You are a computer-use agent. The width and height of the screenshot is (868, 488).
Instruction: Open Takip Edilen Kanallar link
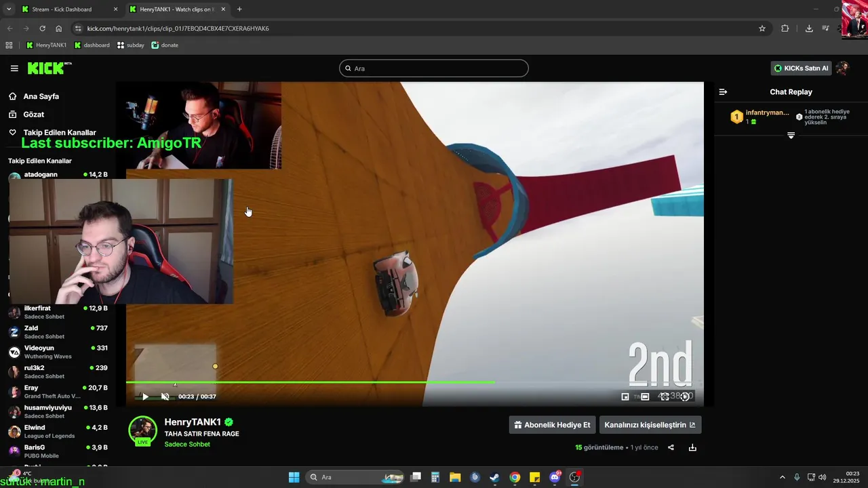pyautogui.click(x=52, y=132)
